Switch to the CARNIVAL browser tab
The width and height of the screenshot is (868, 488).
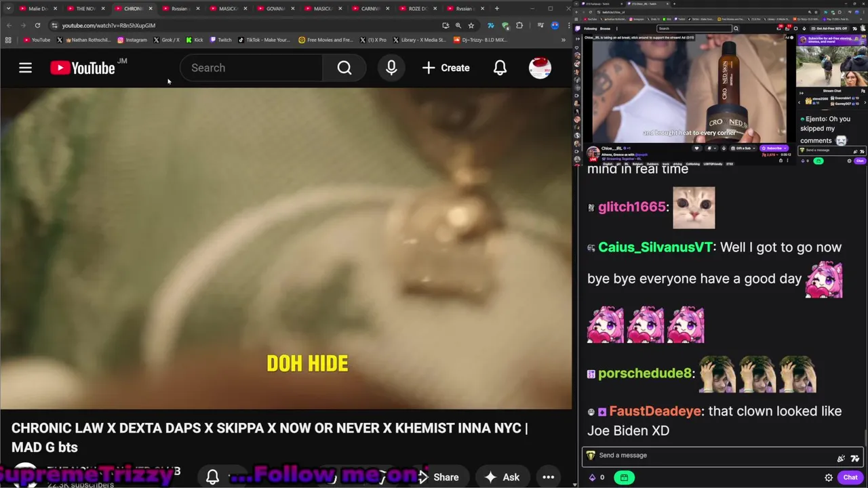coord(370,9)
